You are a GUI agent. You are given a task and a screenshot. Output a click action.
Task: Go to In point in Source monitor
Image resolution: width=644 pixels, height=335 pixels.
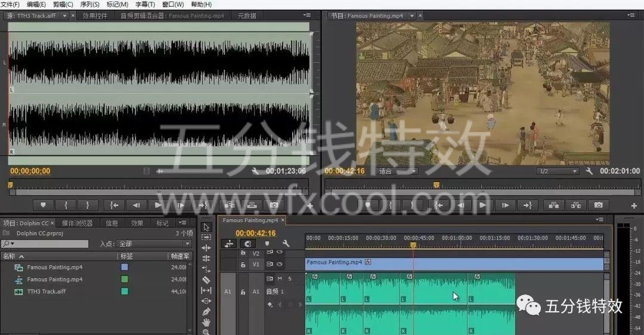click(x=114, y=205)
